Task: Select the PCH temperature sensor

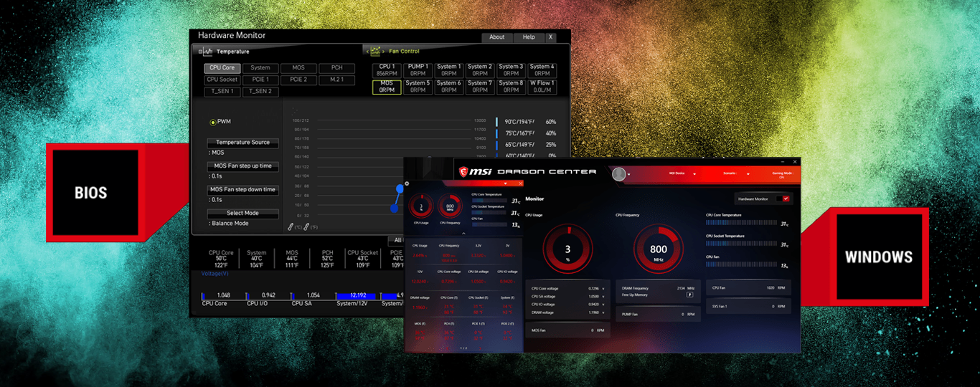Action: tap(336, 68)
